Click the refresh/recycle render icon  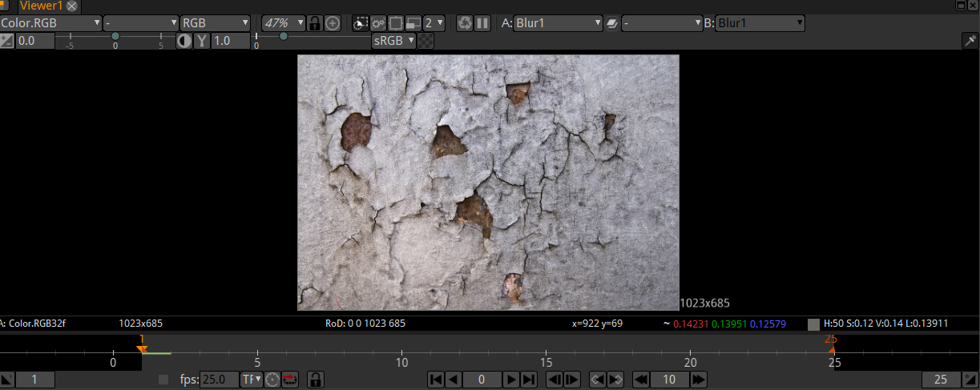pos(465,23)
